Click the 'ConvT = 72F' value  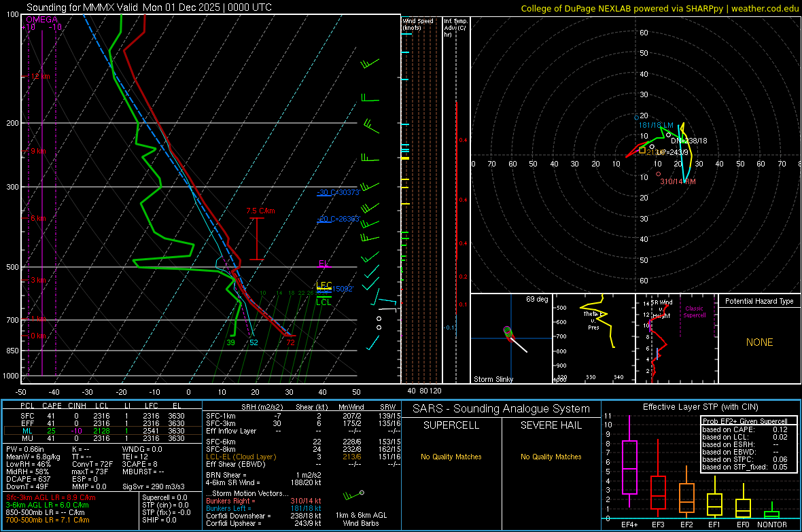click(92, 465)
